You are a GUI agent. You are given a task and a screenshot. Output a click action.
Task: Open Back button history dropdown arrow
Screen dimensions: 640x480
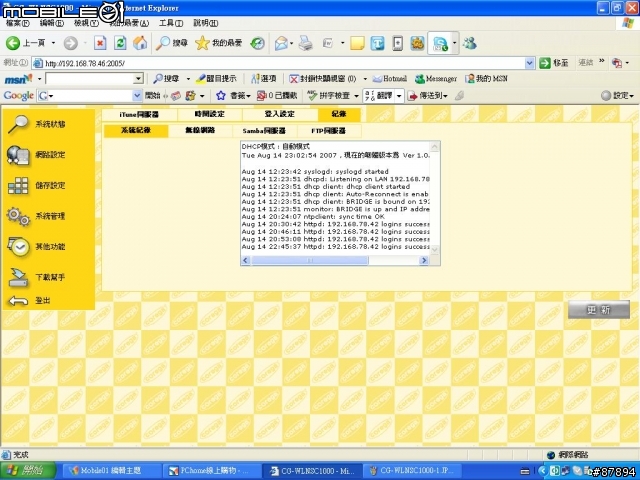click(53, 43)
